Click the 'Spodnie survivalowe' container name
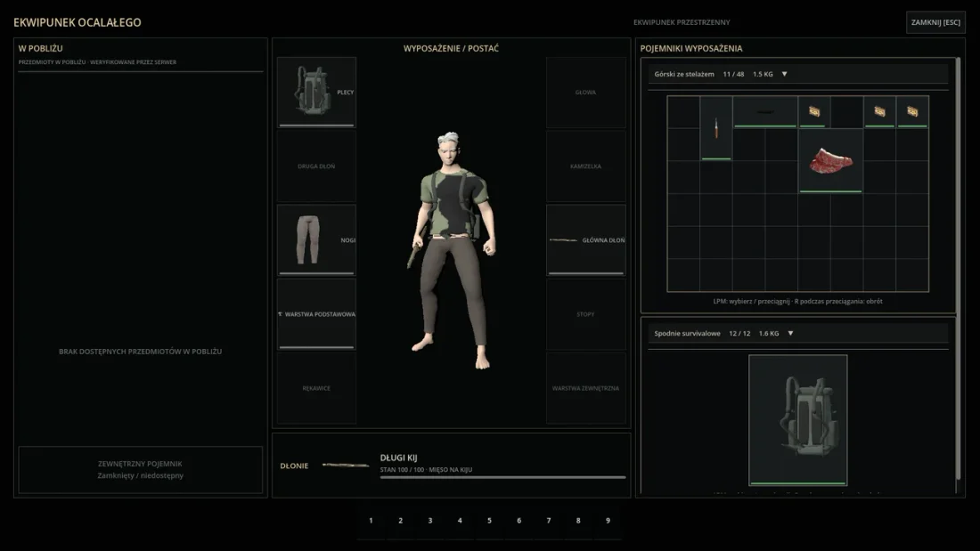Screen dimensions: 980x551 pyautogui.click(x=687, y=334)
